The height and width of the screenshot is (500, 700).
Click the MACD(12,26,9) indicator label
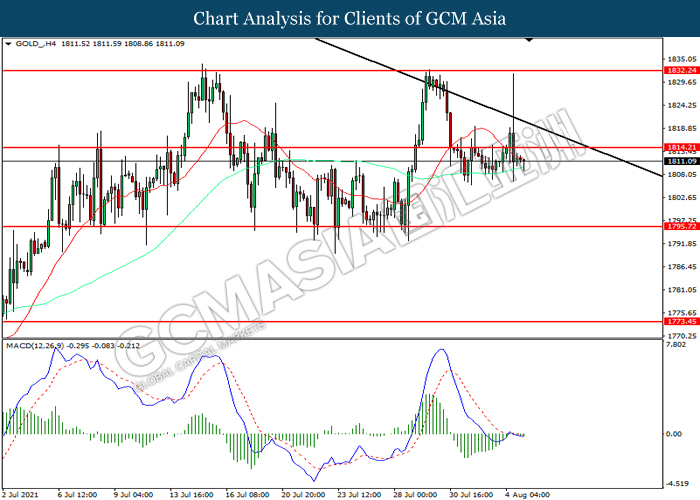(35, 346)
